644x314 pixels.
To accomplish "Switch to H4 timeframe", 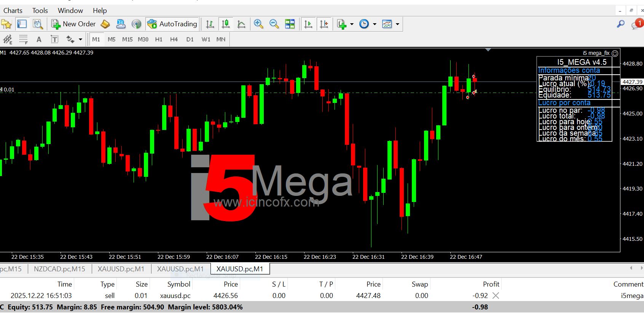I will click(174, 39).
